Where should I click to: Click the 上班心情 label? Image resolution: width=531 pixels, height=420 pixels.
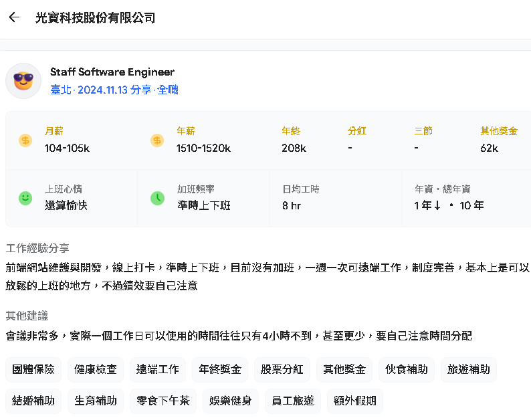64,189
